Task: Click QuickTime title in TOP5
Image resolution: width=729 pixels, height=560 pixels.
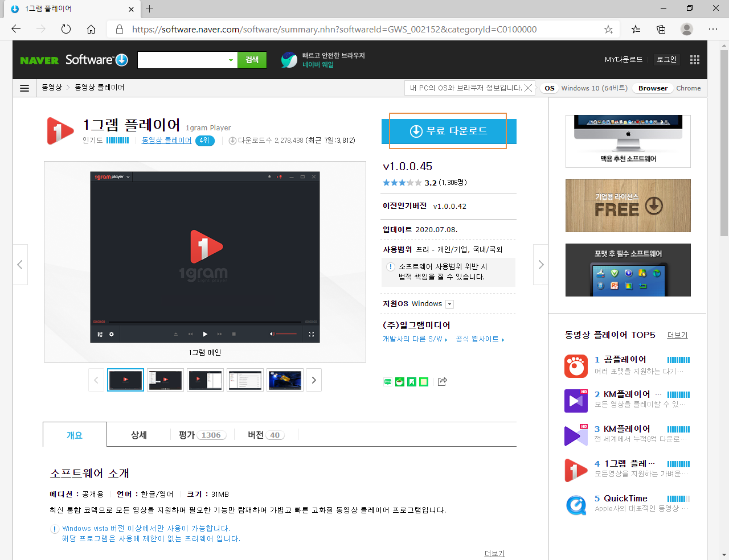Action: tap(625, 499)
